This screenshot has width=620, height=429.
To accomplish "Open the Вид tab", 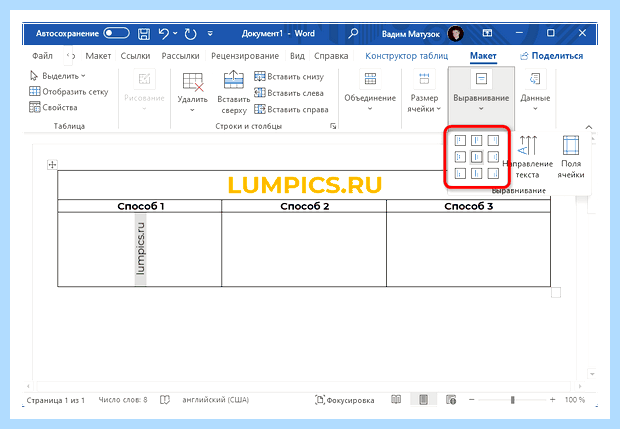I will point(297,56).
